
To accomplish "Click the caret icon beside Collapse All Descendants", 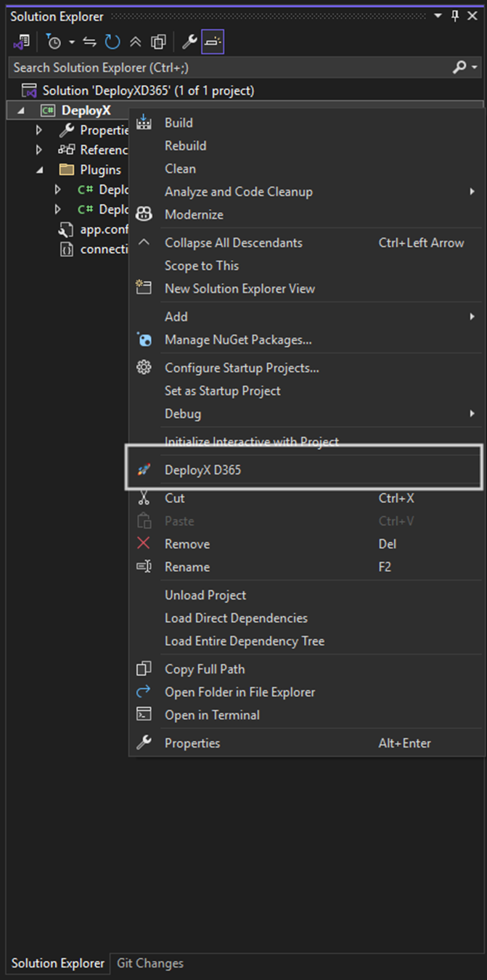I will coord(144,242).
